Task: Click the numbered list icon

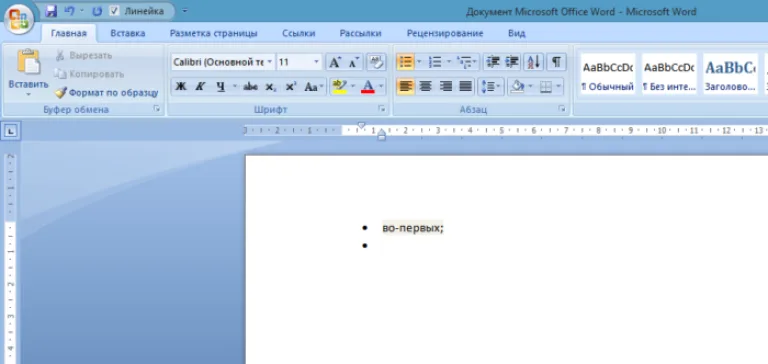Action: 434,62
